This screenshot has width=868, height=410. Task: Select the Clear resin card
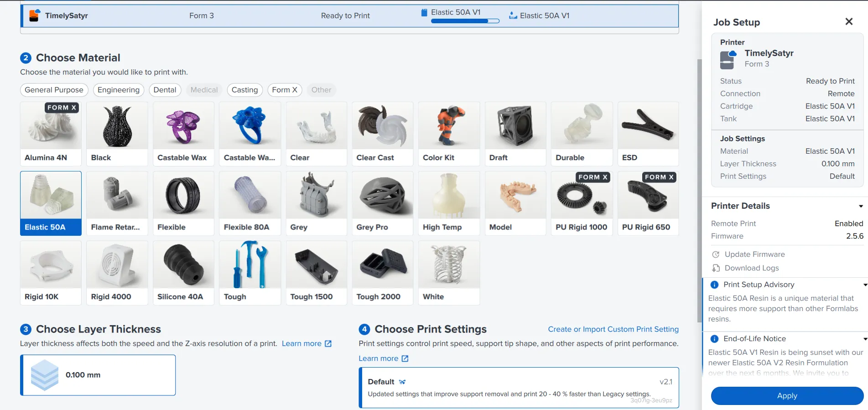316,134
